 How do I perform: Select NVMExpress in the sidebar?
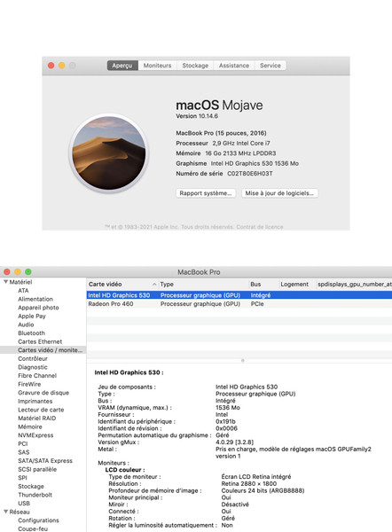click(35, 435)
